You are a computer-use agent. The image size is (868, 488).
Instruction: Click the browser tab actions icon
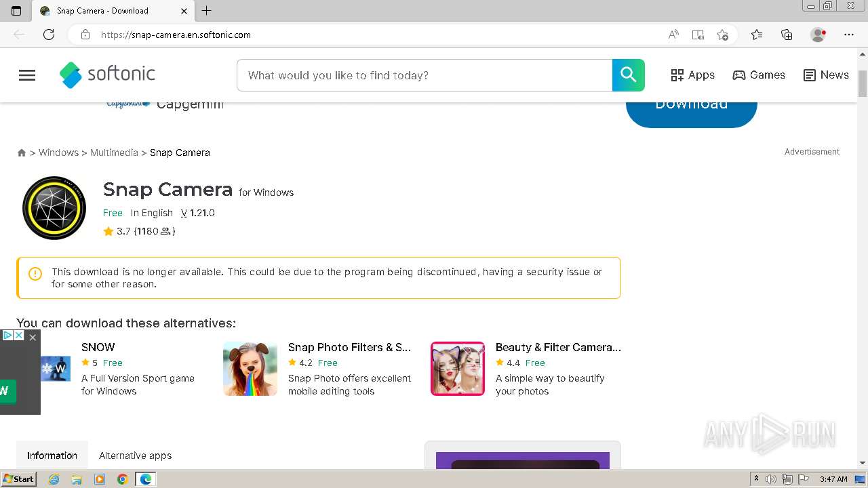(16, 11)
